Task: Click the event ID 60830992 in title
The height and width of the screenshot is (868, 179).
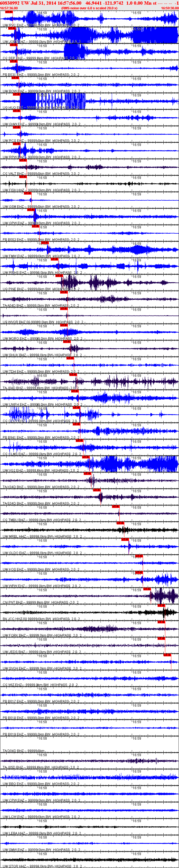Action: (10, 3)
